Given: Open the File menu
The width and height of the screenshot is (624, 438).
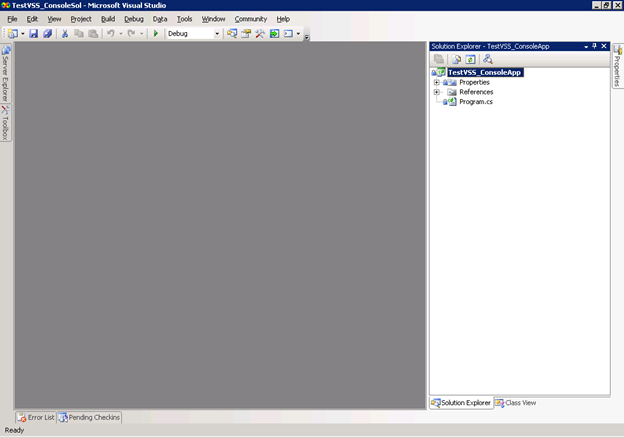Looking at the screenshot, I should (x=12, y=19).
